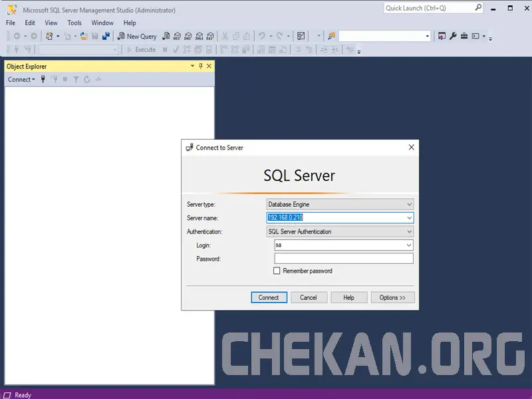Open the New Project icon dropdown arrow
Image resolution: width=532 pixels, height=399 pixels.
58,36
